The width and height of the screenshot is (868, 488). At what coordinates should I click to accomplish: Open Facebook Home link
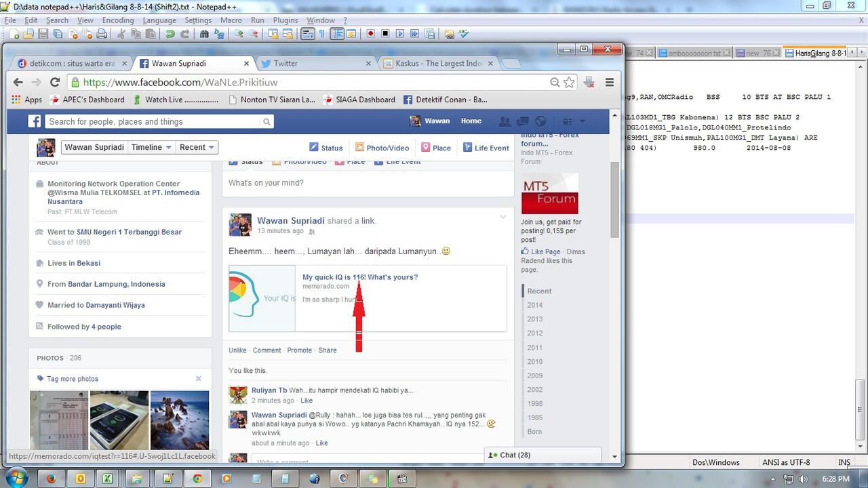pyautogui.click(x=471, y=121)
